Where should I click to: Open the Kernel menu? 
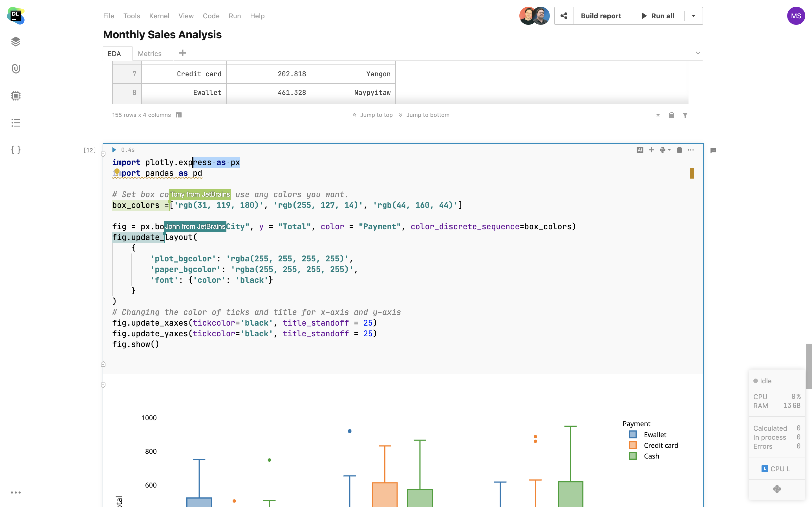click(x=159, y=16)
